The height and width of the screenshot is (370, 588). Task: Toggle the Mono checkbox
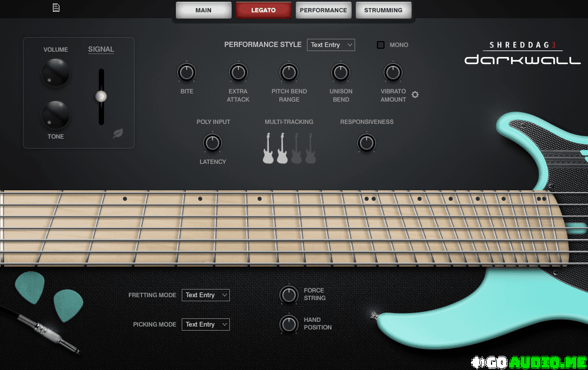[x=381, y=45]
